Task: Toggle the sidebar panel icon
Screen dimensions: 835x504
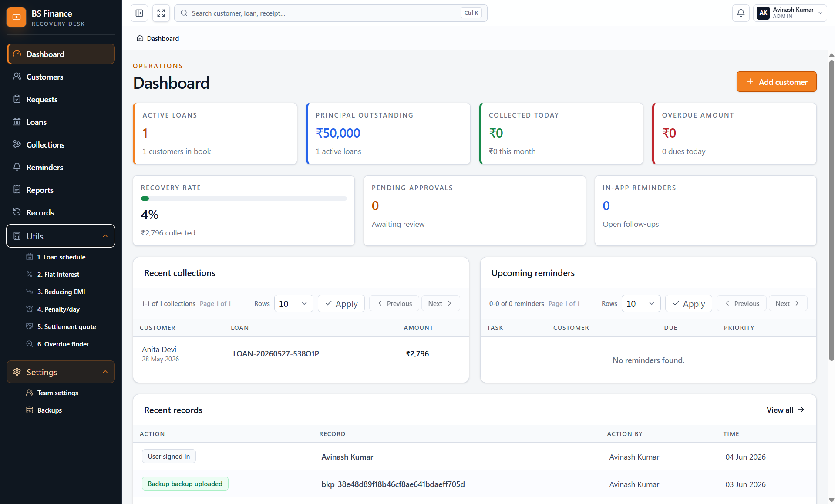Action: (x=139, y=13)
